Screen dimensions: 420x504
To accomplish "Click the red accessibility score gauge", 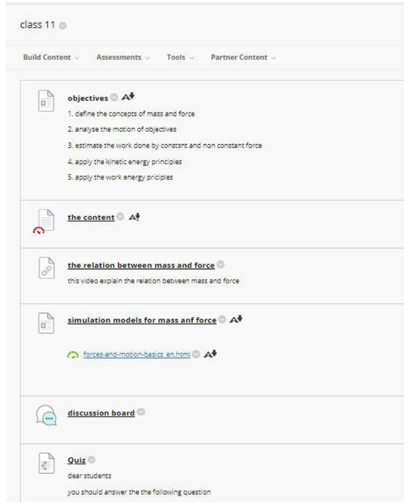I will coord(38,230).
